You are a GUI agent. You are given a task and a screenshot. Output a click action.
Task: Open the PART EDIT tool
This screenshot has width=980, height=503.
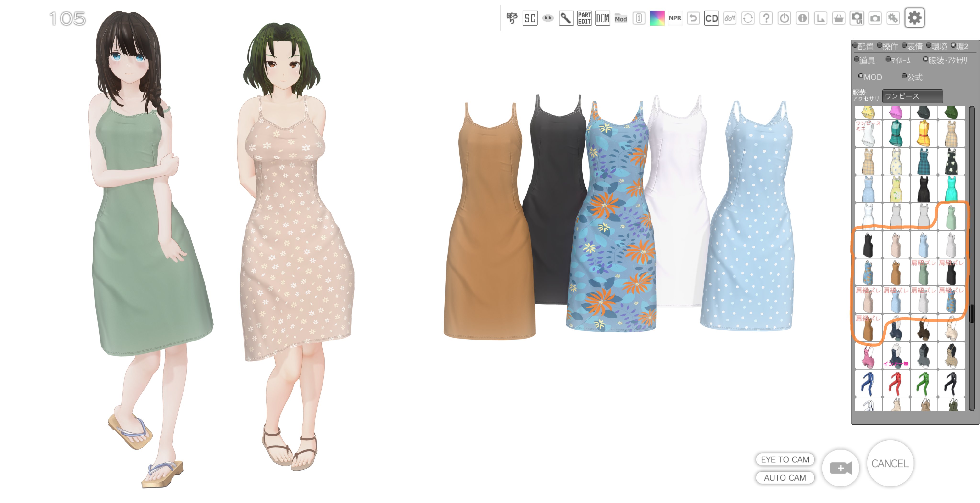(x=584, y=18)
